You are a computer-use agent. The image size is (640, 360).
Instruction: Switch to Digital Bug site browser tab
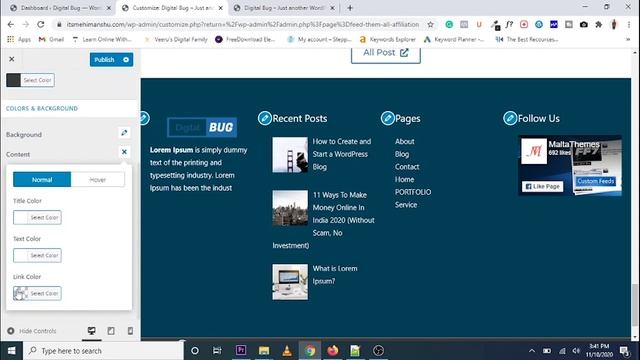point(286,8)
